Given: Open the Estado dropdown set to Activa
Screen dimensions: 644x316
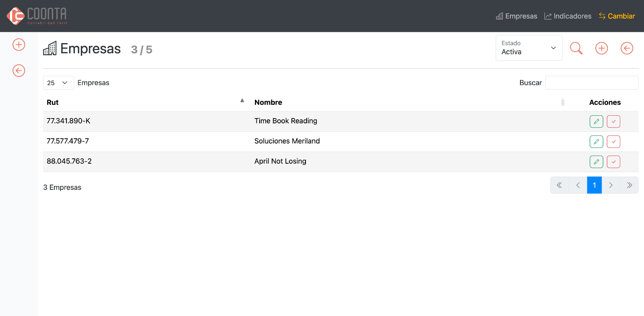Looking at the screenshot, I should [x=529, y=48].
